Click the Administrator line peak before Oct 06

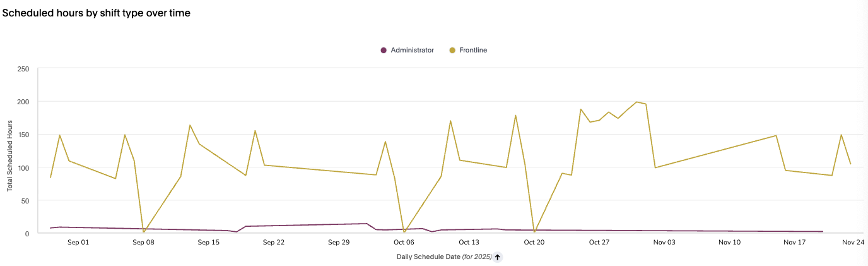[367, 224]
